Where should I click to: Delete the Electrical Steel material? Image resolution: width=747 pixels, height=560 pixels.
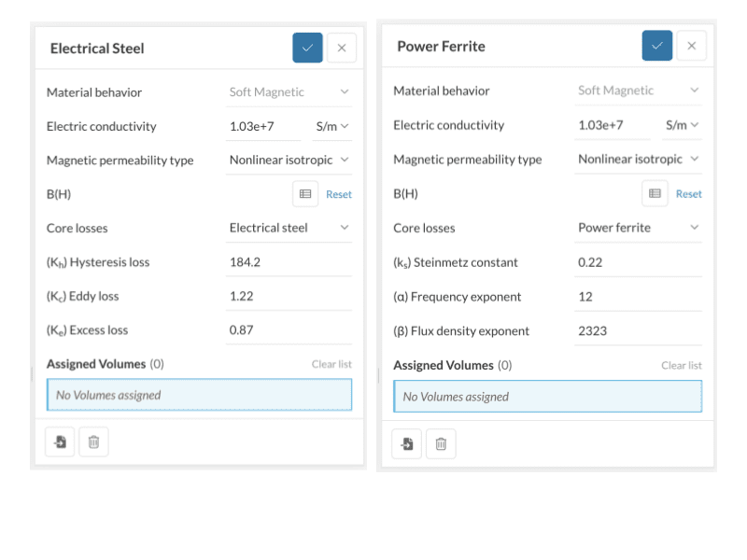click(x=93, y=442)
